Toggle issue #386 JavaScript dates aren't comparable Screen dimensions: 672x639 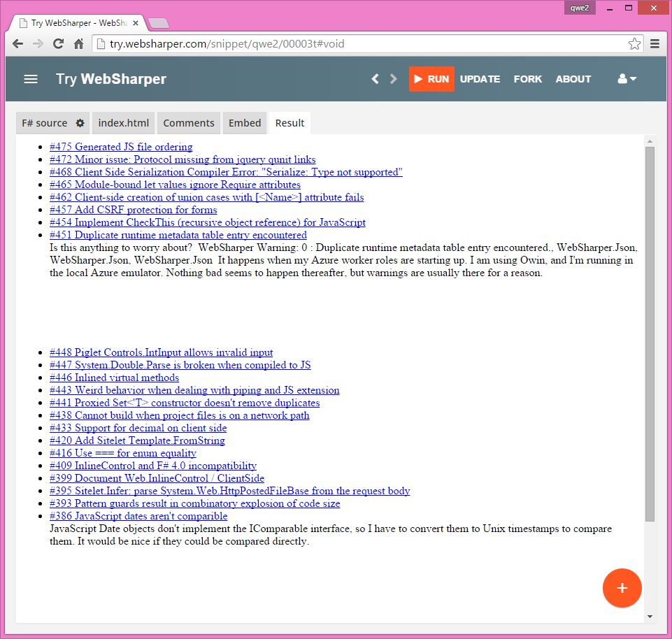pyautogui.click(x=138, y=516)
